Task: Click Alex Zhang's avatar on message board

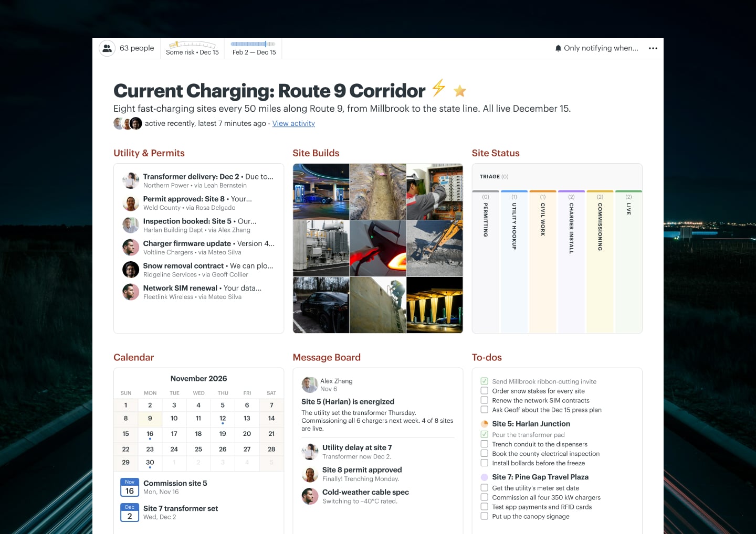Action: click(310, 385)
